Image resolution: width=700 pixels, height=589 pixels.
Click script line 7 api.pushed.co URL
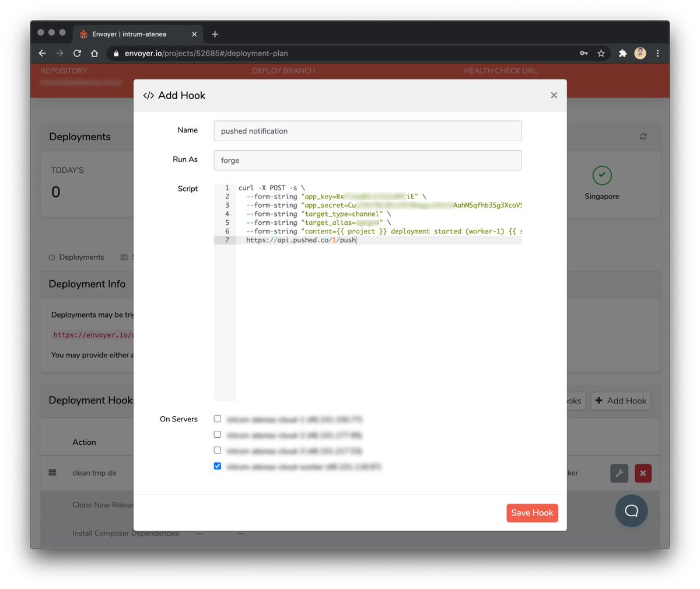click(x=300, y=240)
